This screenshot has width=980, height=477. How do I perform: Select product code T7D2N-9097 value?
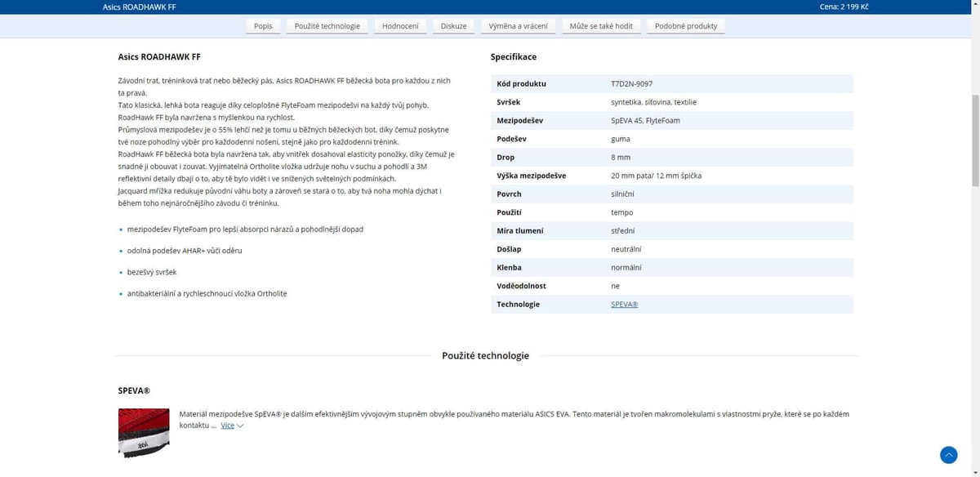pos(631,84)
